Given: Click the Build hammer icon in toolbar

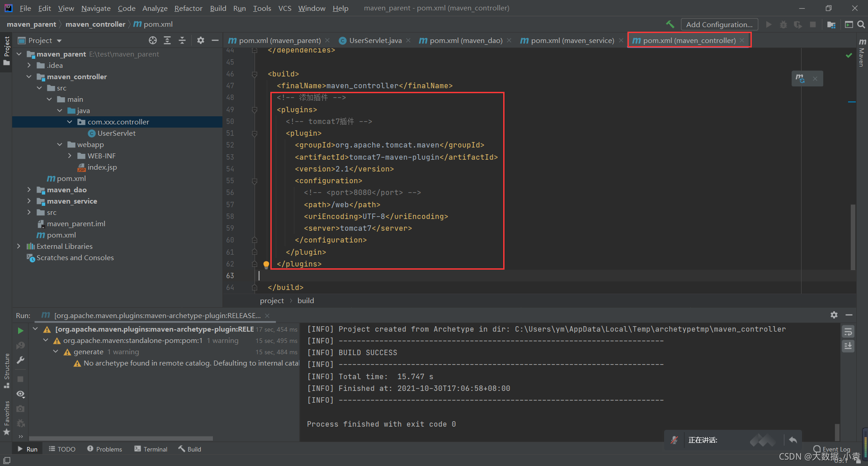Looking at the screenshot, I should tap(670, 24).
